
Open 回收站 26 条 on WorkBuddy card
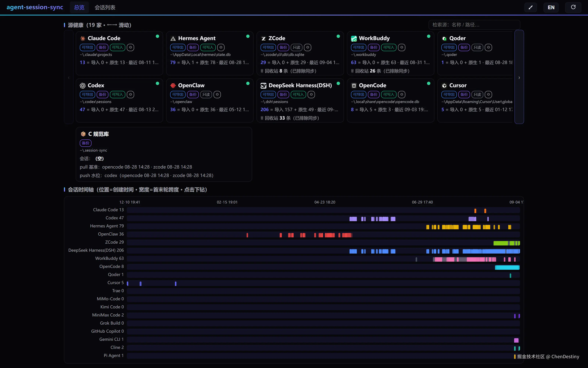click(x=380, y=71)
